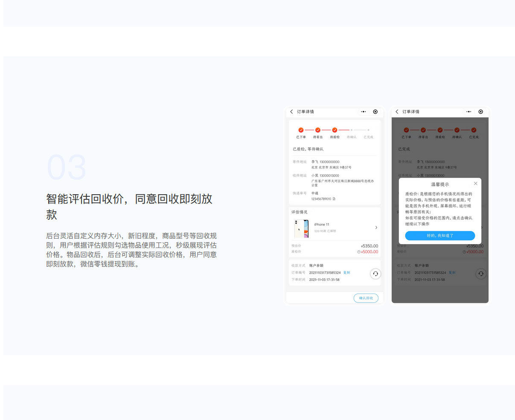Click 待质检 step checkmark in right phone

(440, 130)
